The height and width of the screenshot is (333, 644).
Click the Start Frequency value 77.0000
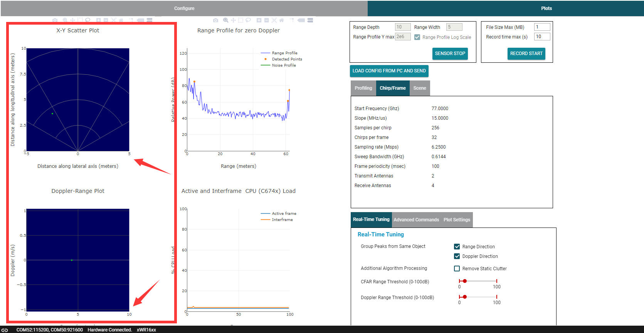[440, 109]
